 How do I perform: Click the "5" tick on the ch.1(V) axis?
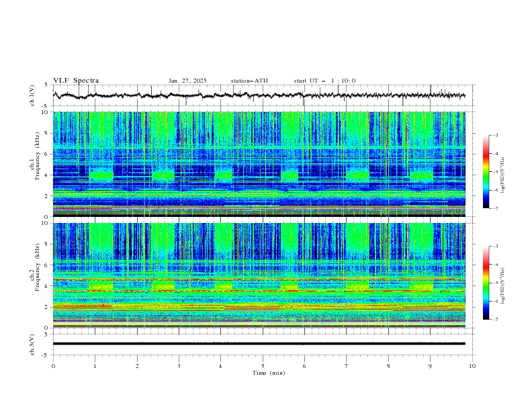[x=46, y=85]
